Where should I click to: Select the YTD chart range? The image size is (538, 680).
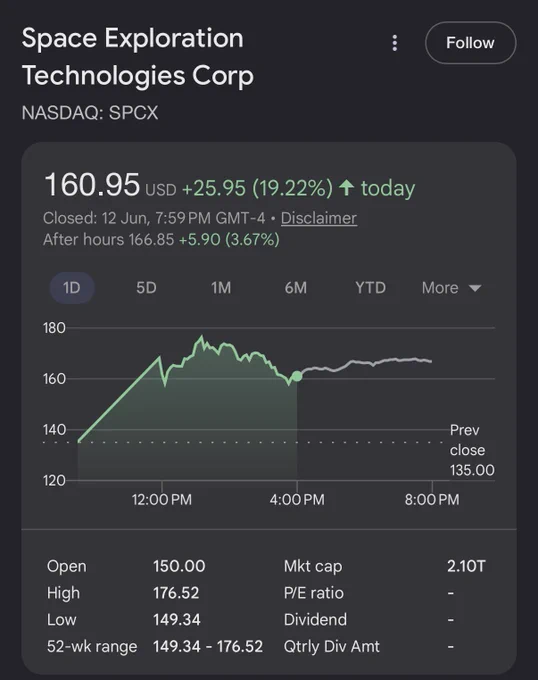coord(371,288)
